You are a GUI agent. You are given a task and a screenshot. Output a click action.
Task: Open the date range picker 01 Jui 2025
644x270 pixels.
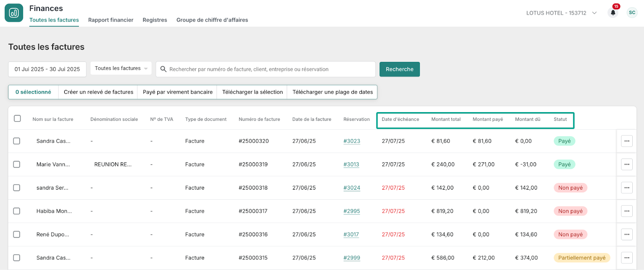[x=47, y=69]
